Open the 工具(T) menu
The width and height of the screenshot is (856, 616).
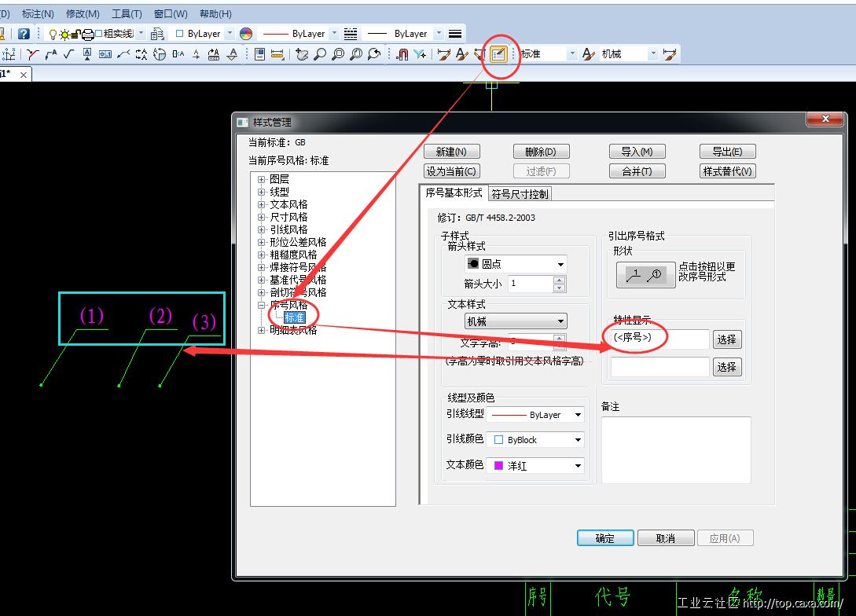coord(127,13)
